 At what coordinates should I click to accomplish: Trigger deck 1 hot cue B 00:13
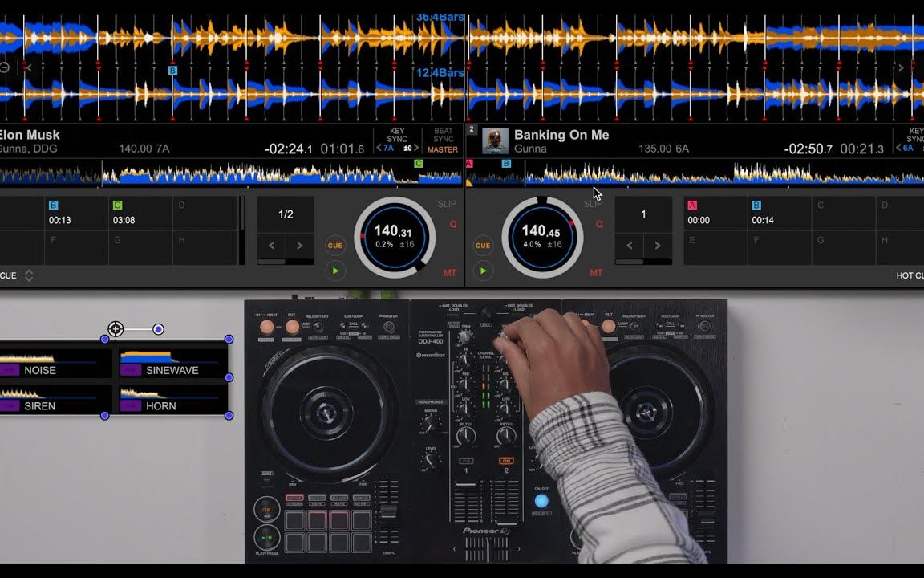pyautogui.click(x=76, y=214)
